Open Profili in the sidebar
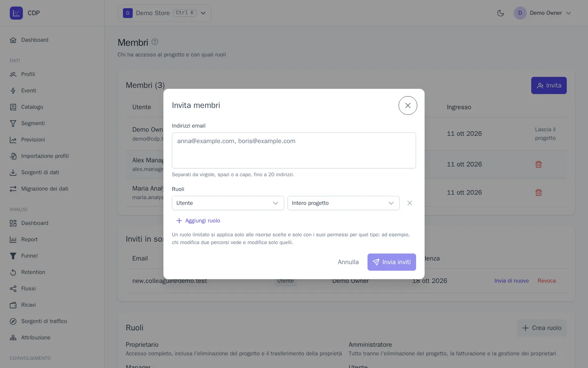This screenshot has width=588, height=368. (28, 74)
